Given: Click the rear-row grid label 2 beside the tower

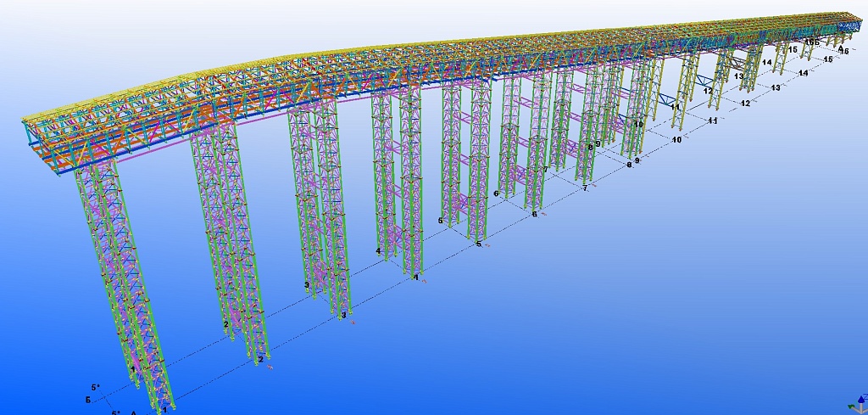Looking at the screenshot, I should pos(225,323).
